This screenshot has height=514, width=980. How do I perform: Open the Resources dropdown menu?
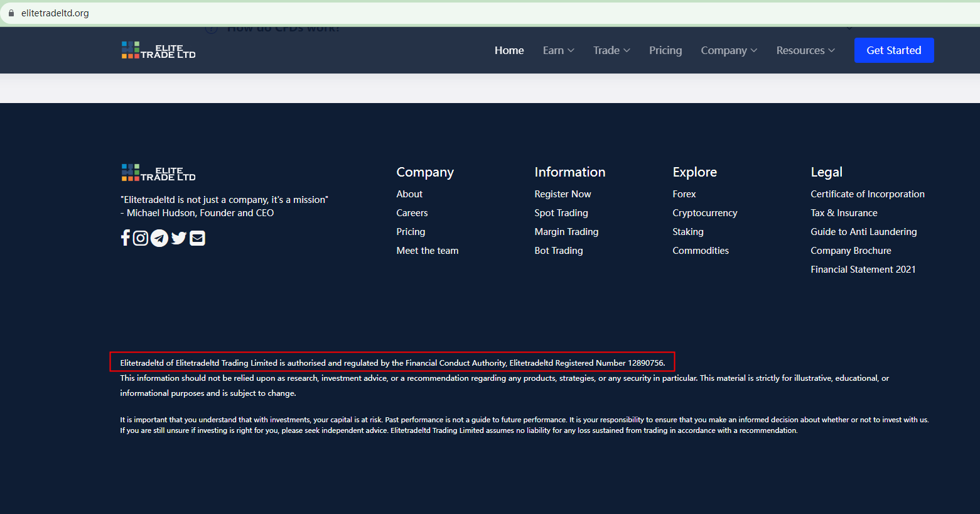click(805, 50)
